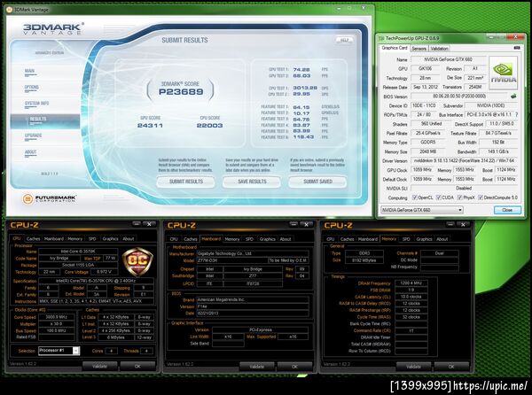Click the CAS# Latency value field
Screen dimensions: 532x395
[411, 297]
